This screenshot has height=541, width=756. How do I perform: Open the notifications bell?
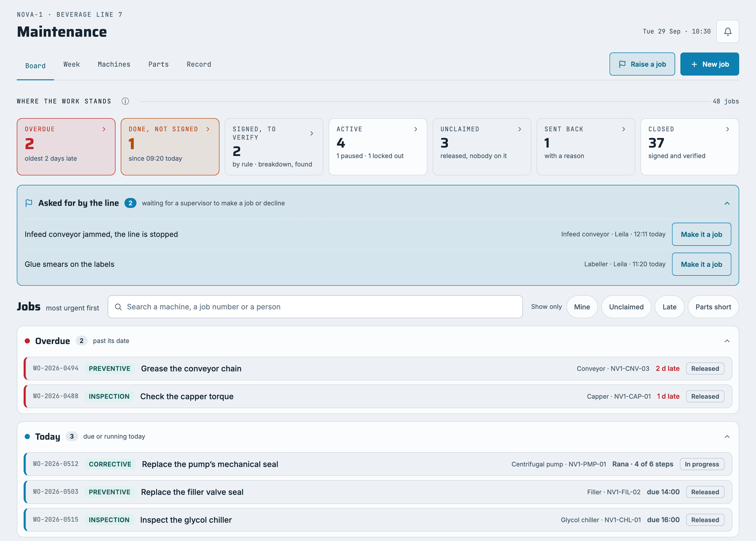[727, 32]
